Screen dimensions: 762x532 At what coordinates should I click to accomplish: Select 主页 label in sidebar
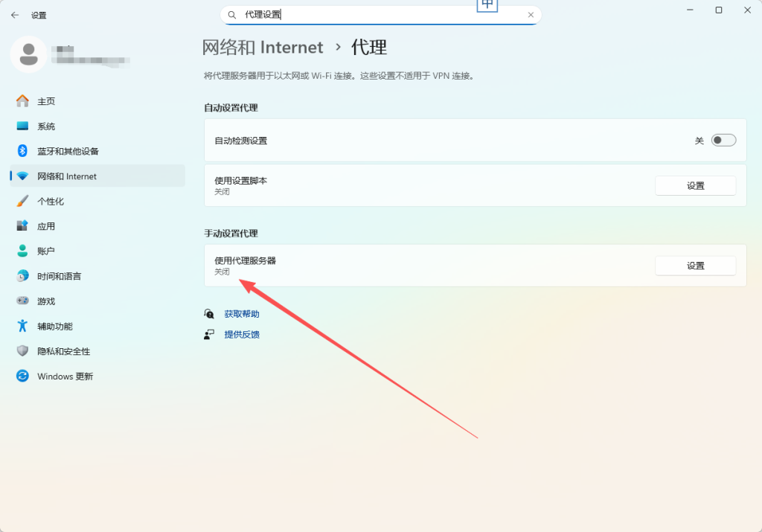46,101
